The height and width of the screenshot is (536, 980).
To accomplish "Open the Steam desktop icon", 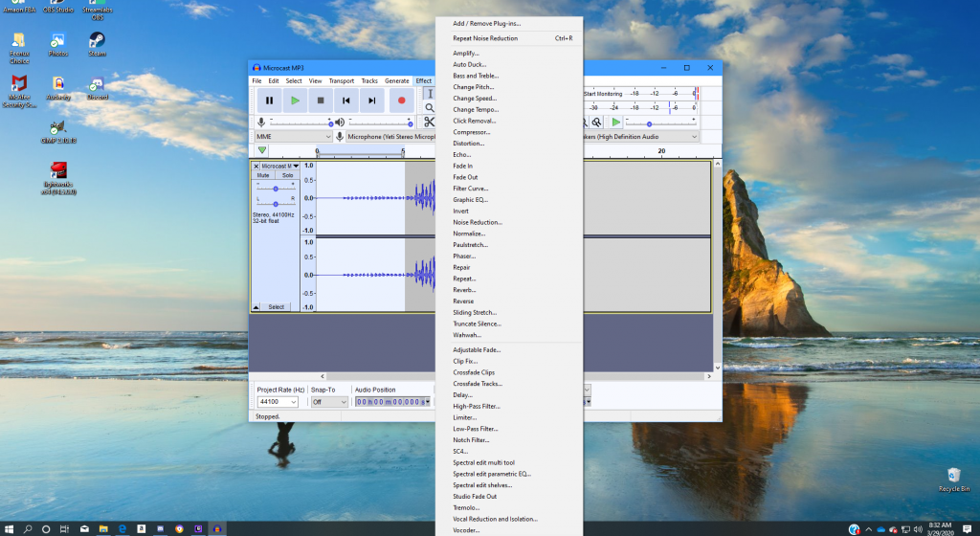I will coord(97,44).
